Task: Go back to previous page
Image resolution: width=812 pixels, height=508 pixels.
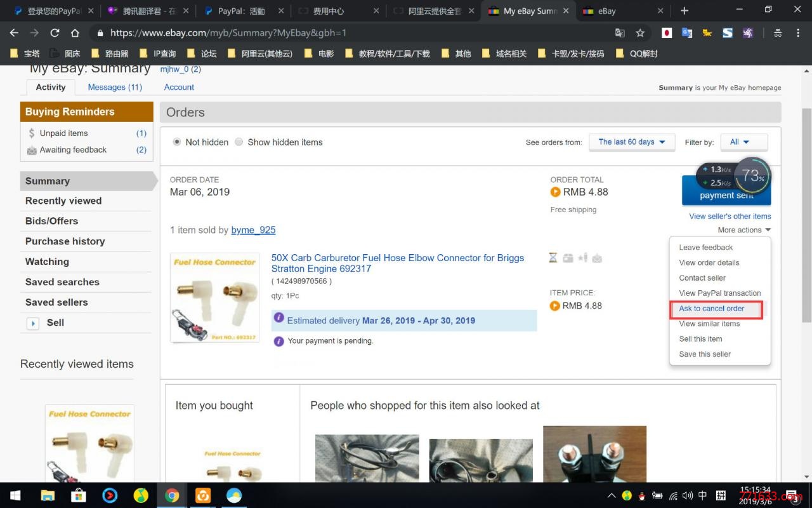Action: coord(14,33)
